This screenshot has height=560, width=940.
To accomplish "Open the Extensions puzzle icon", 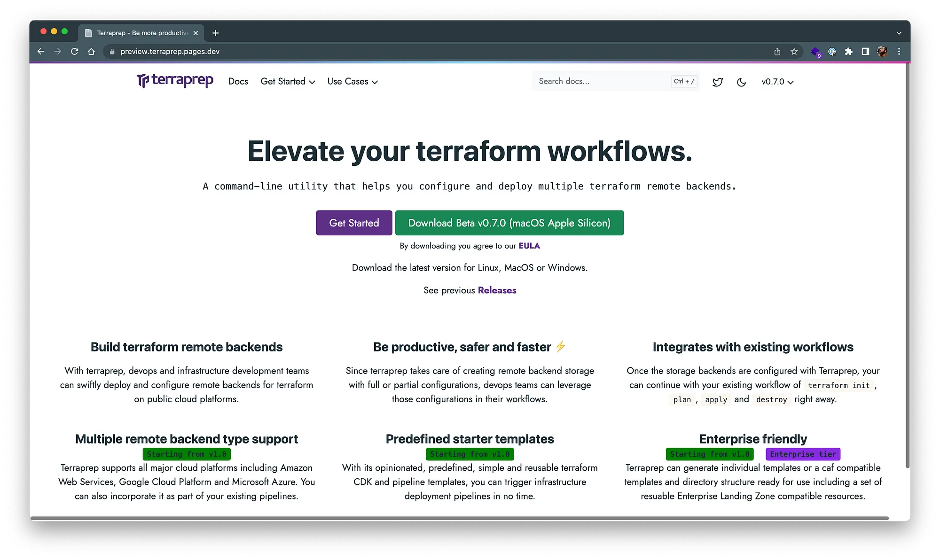I will tap(848, 51).
